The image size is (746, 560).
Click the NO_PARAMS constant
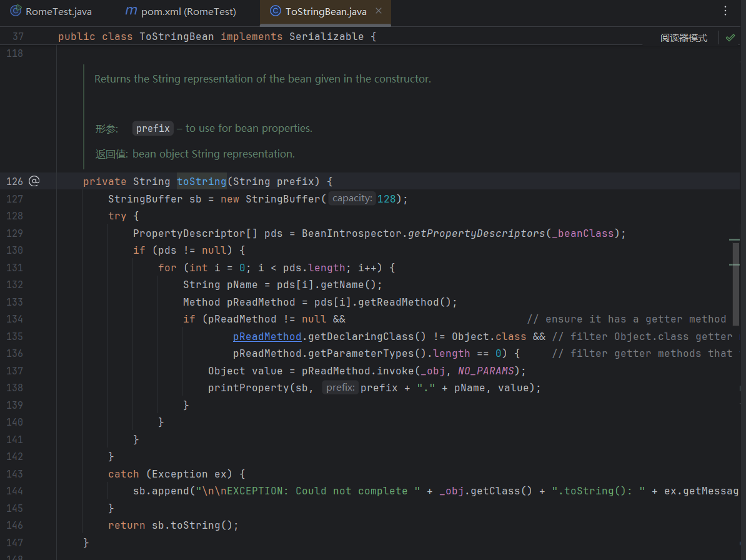[x=485, y=371]
